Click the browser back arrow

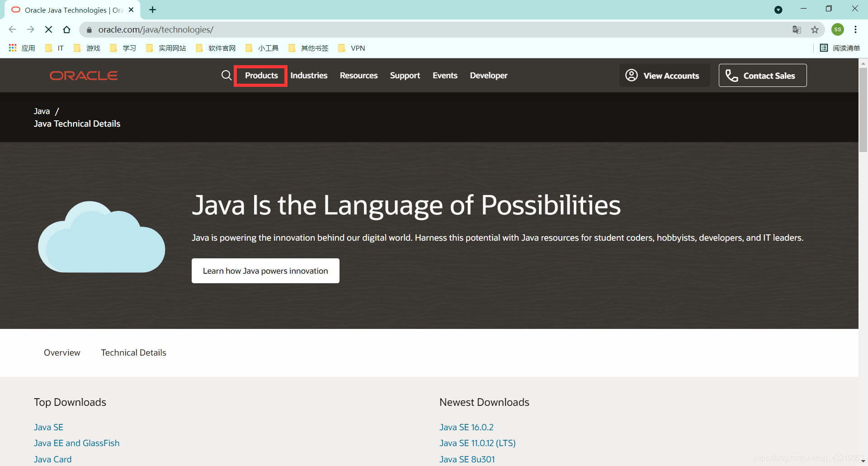(12, 29)
